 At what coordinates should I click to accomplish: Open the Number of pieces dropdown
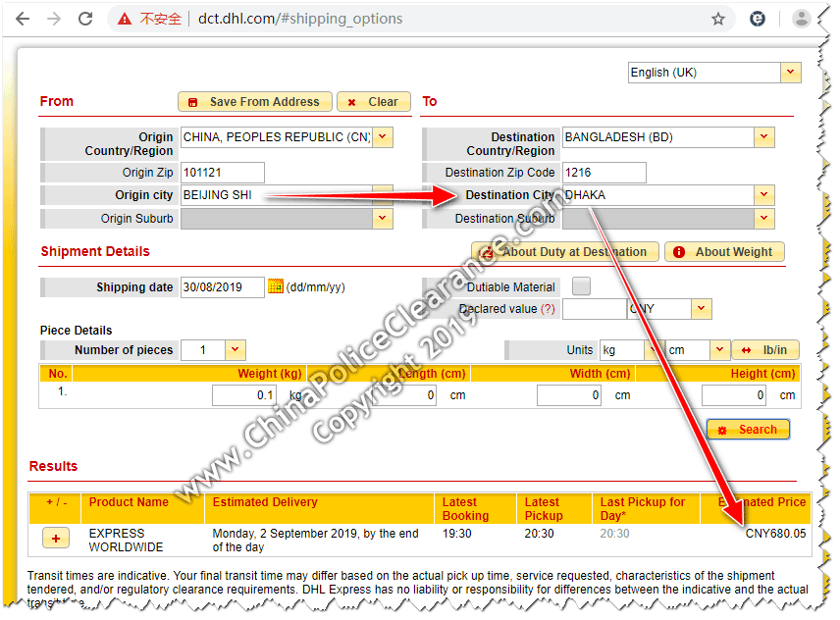click(x=236, y=350)
